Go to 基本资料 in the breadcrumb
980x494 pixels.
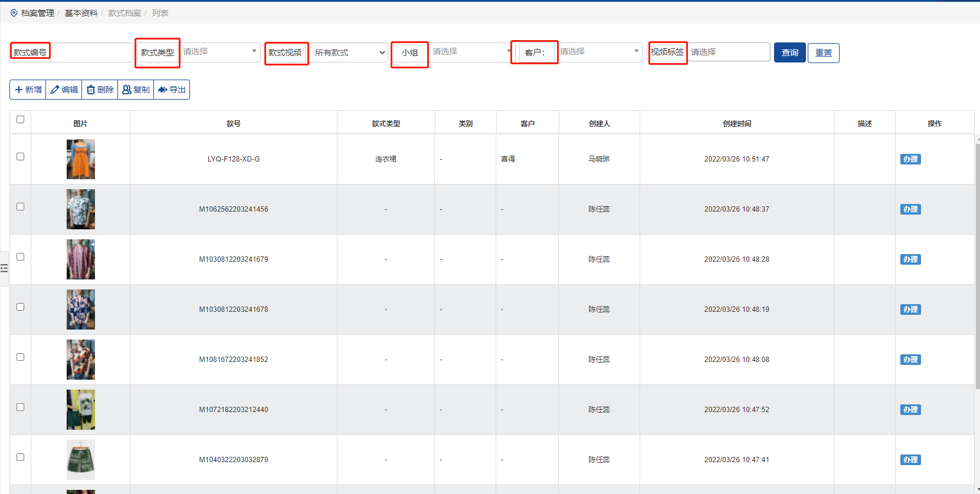coord(81,13)
